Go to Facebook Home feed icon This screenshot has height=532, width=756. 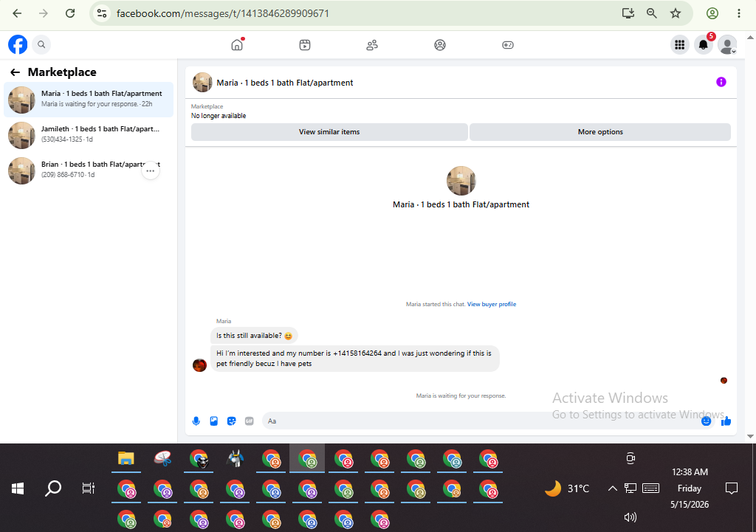(x=237, y=45)
